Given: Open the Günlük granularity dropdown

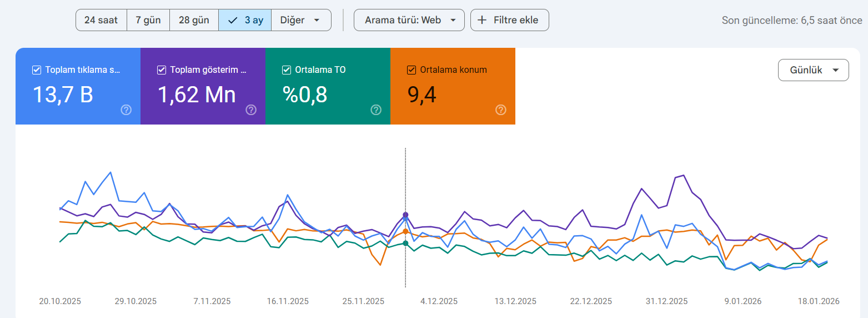Looking at the screenshot, I should (x=814, y=70).
